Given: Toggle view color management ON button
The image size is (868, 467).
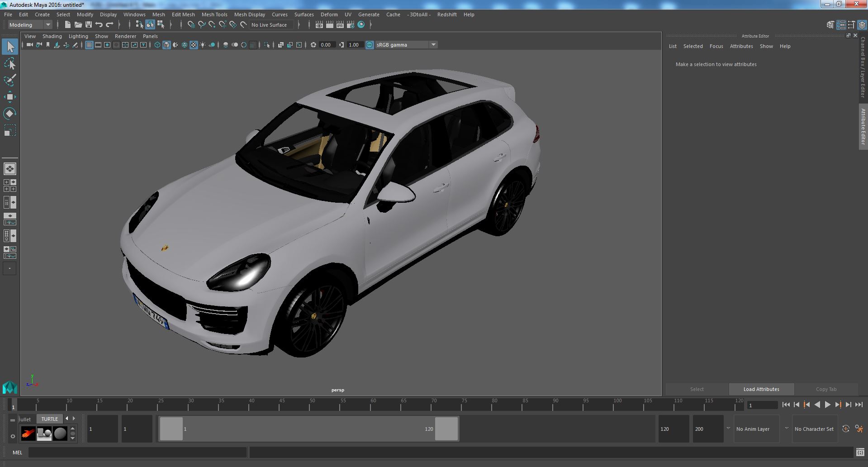Looking at the screenshot, I should click(370, 45).
